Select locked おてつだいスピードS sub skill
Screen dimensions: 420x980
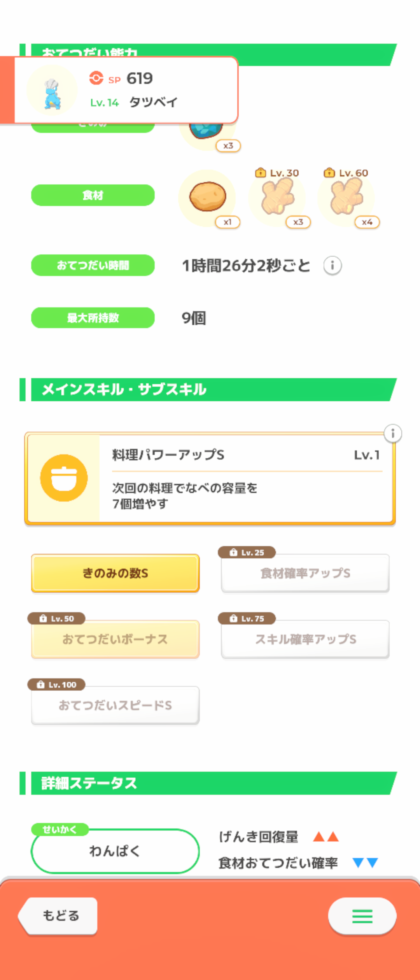pos(115,705)
